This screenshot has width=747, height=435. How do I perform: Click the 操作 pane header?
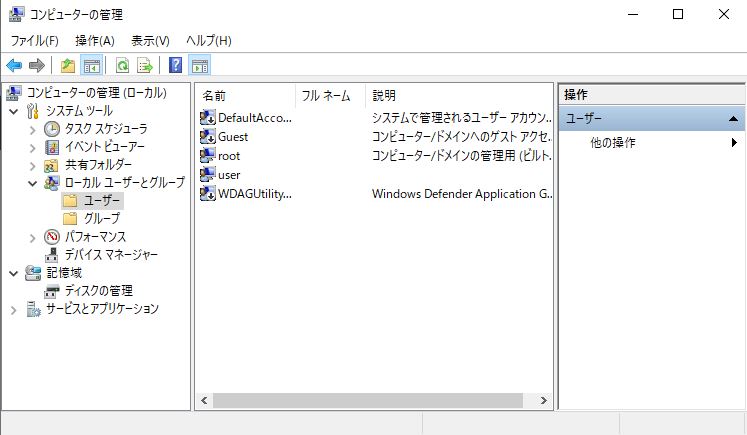click(652, 94)
